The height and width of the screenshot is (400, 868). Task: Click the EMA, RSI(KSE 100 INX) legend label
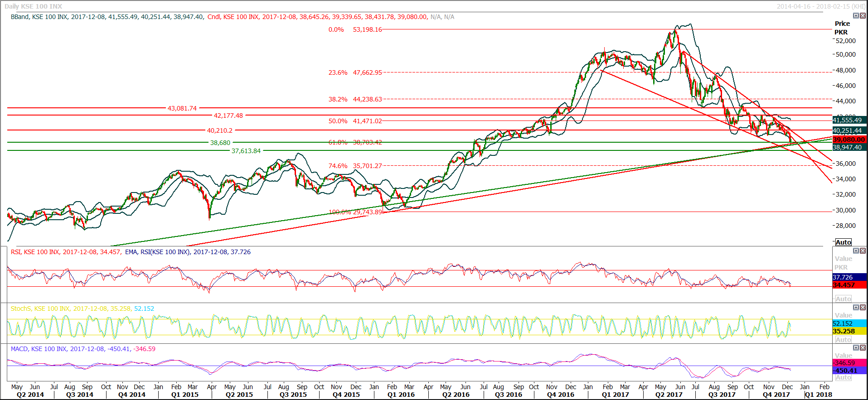click(x=188, y=252)
